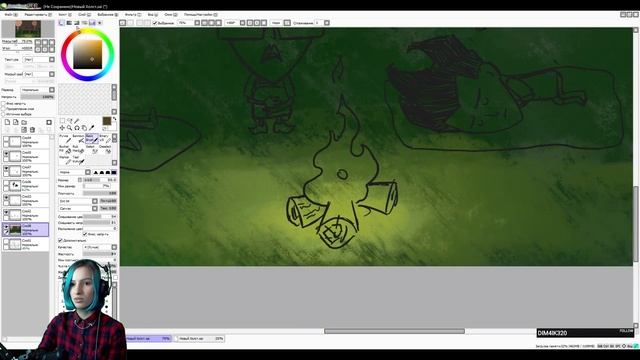Choose the Marker brush preset
This screenshot has height=360, width=640.
[x=65, y=159]
